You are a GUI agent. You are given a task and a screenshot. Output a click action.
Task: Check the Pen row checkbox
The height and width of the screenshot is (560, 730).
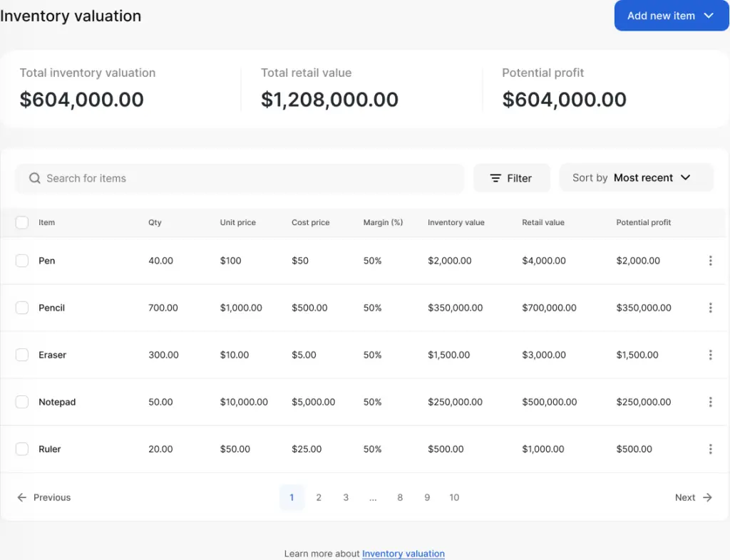21,261
